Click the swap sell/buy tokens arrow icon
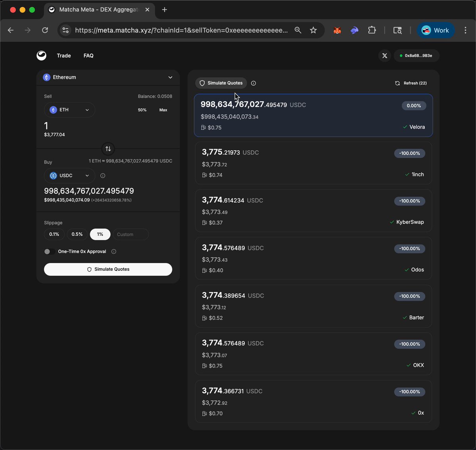The height and width of the screenshot is (450, 476). pyautogui.click(x=108, y=149)
